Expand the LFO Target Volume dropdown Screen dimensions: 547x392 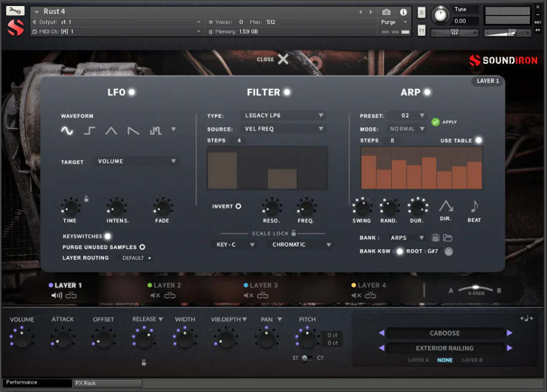point(137,161)
